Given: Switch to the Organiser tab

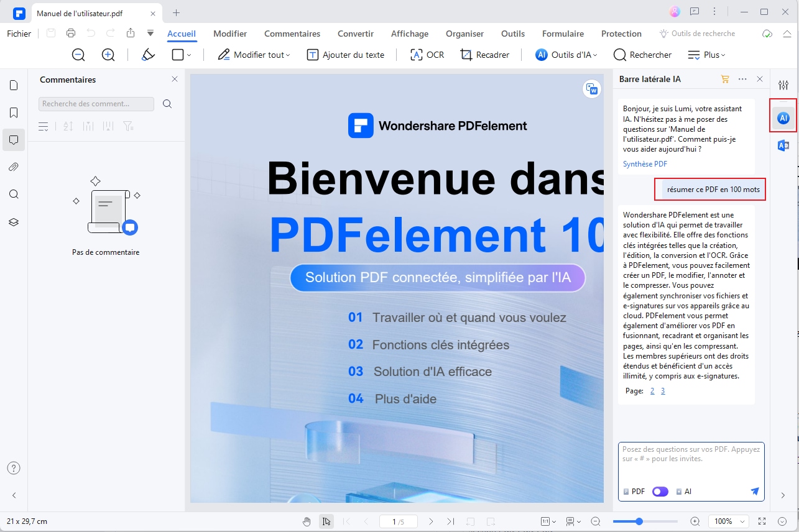Looking at the screenshot, I should point(464,34).
